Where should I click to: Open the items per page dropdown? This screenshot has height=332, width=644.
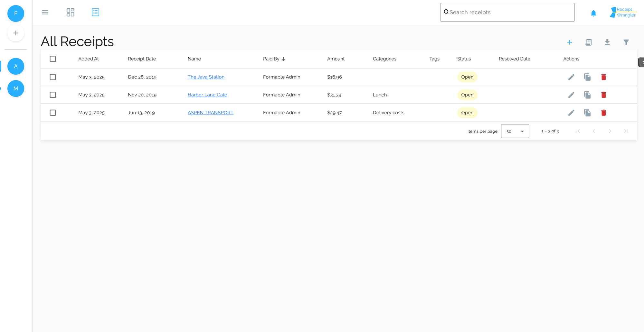coord(515,131)
